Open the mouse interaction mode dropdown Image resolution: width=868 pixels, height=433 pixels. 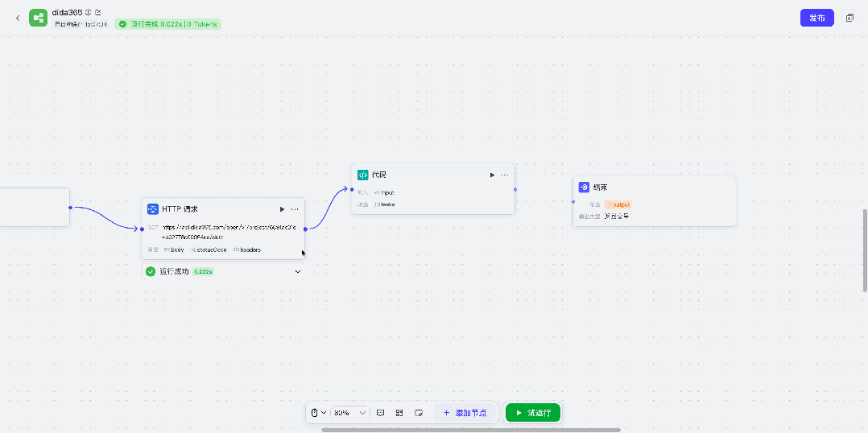[318, 413]
